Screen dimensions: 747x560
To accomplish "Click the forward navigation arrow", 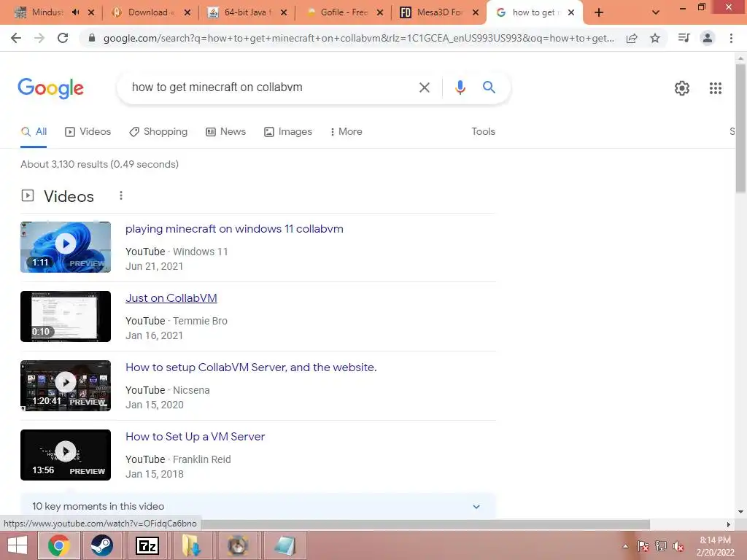I will point(39,38).
